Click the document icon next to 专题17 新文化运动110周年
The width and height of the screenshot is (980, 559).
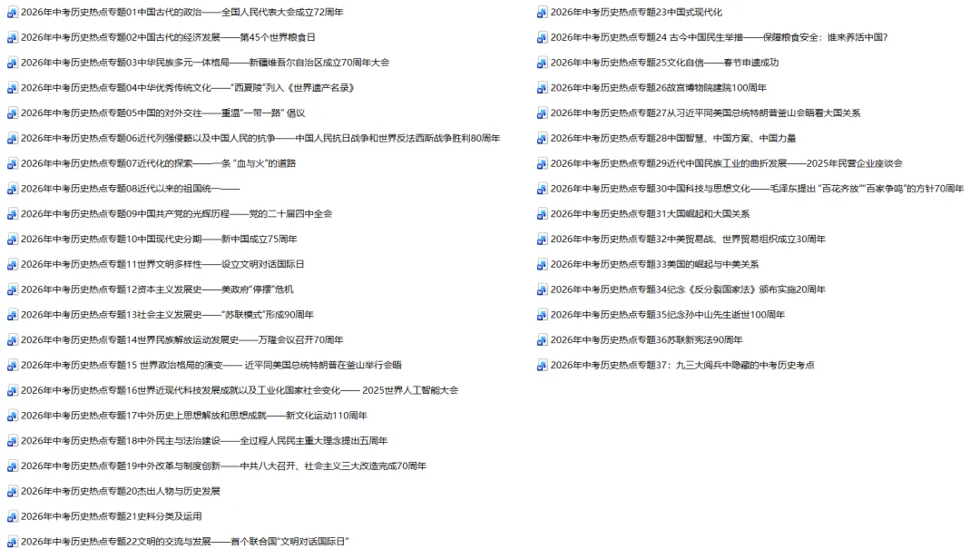tap(13, 416)
